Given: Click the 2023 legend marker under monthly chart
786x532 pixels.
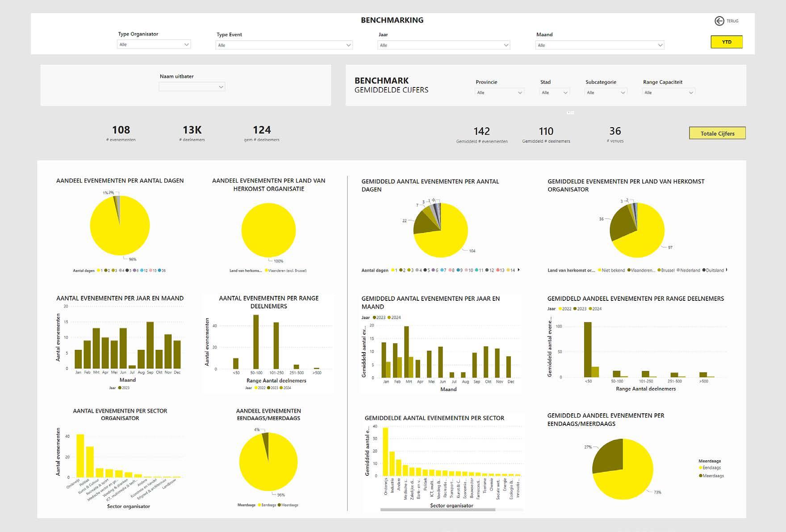Looking at the screenshot, I should click(x=120, y=388).
